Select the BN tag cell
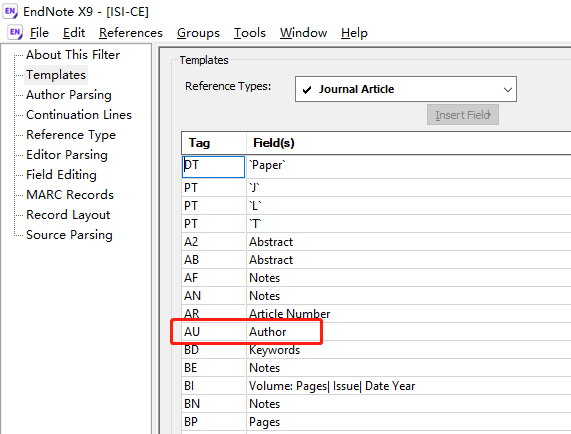The width and height of the screenshot is (571, 434). coord(213,404)
